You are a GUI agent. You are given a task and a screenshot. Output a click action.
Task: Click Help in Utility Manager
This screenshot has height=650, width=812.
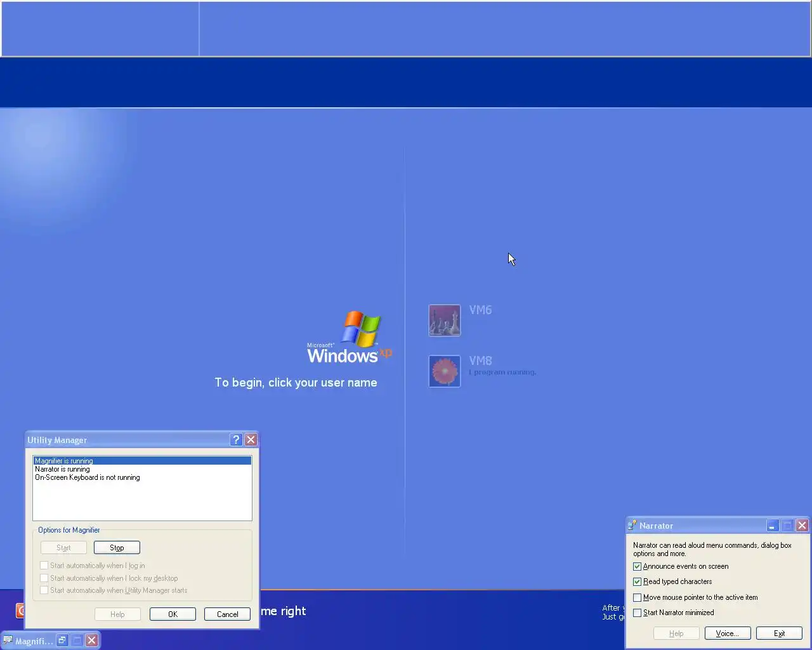coord(117,614)
